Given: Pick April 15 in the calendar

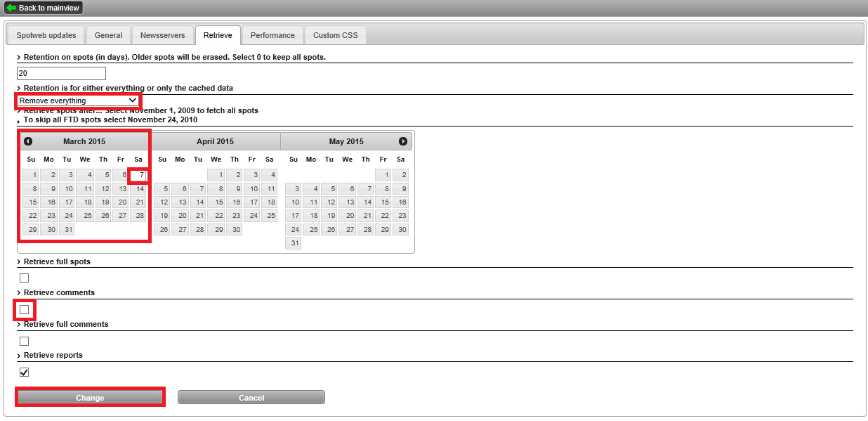Looking at the screenshot, I should click(216, 202).
